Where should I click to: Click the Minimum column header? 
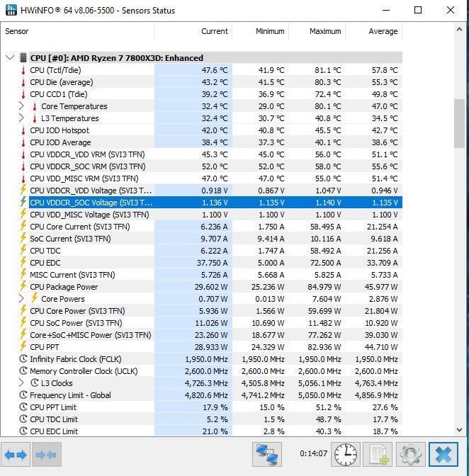[x=261, y=31]
